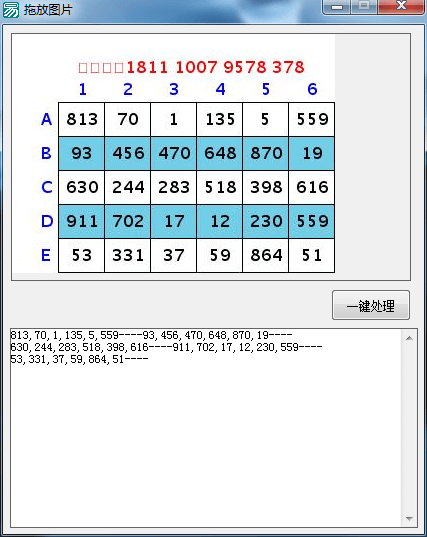
Task: Click the app icon in title bar
Action: [11, 10]
